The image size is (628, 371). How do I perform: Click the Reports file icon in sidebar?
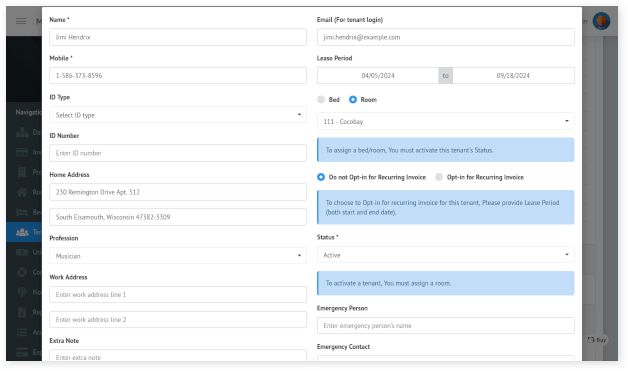[22, 312]
